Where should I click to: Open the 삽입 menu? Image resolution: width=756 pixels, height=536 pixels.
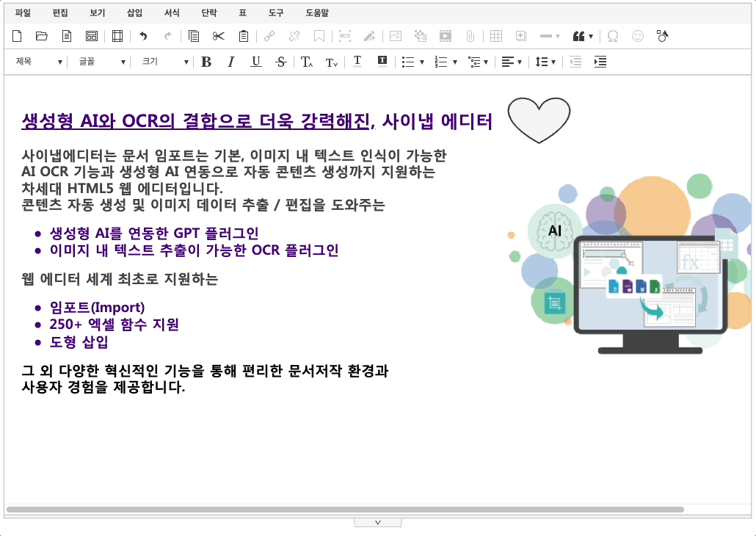[x=134, y=12]
